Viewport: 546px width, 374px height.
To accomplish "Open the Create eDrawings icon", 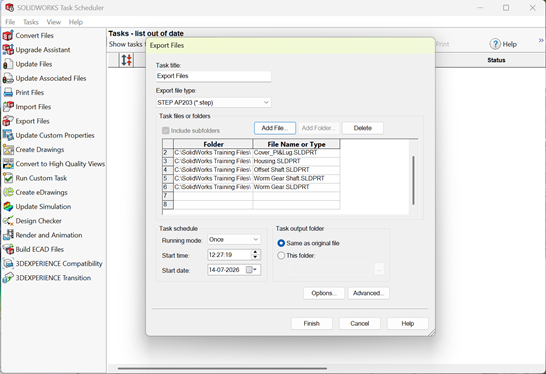I will tap(8, 193).
